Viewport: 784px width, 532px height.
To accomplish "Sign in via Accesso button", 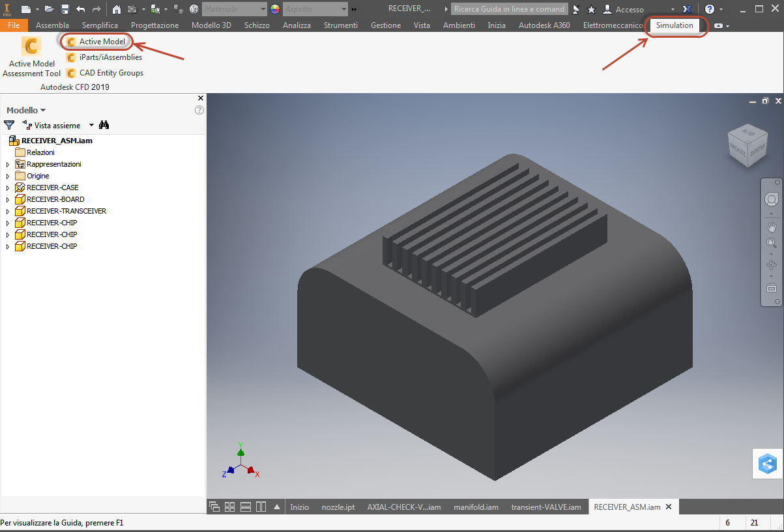I will tap(624, 9).
